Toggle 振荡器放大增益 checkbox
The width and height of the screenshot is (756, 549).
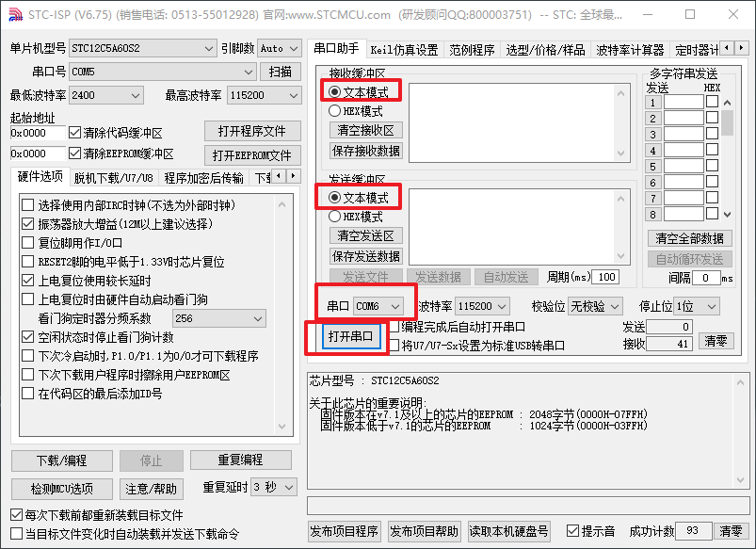27,224
